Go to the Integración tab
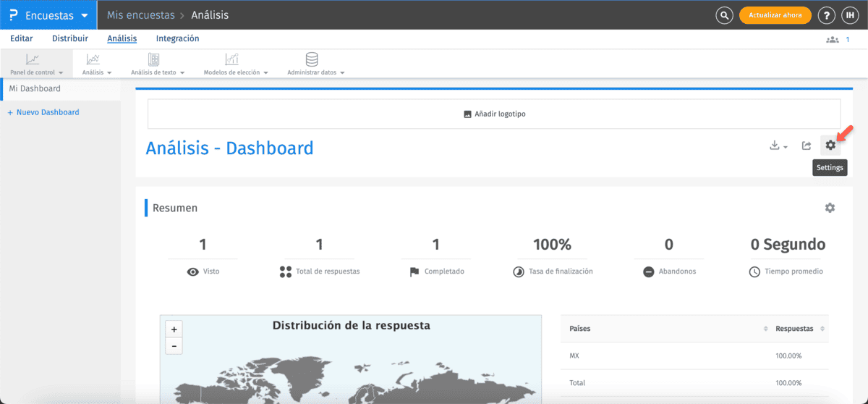Screen dimensions: 868x404 click(177, 39)
